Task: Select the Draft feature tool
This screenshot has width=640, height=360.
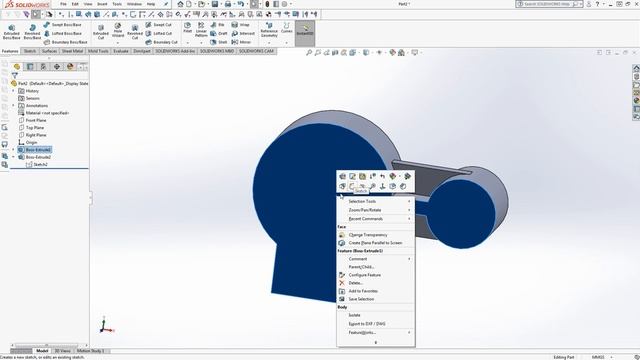Action: click(219, 33)
